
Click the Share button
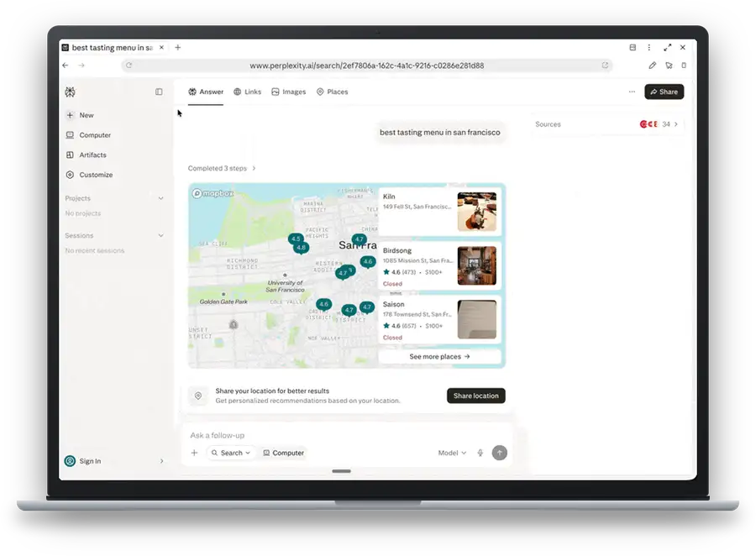point(664,92)
